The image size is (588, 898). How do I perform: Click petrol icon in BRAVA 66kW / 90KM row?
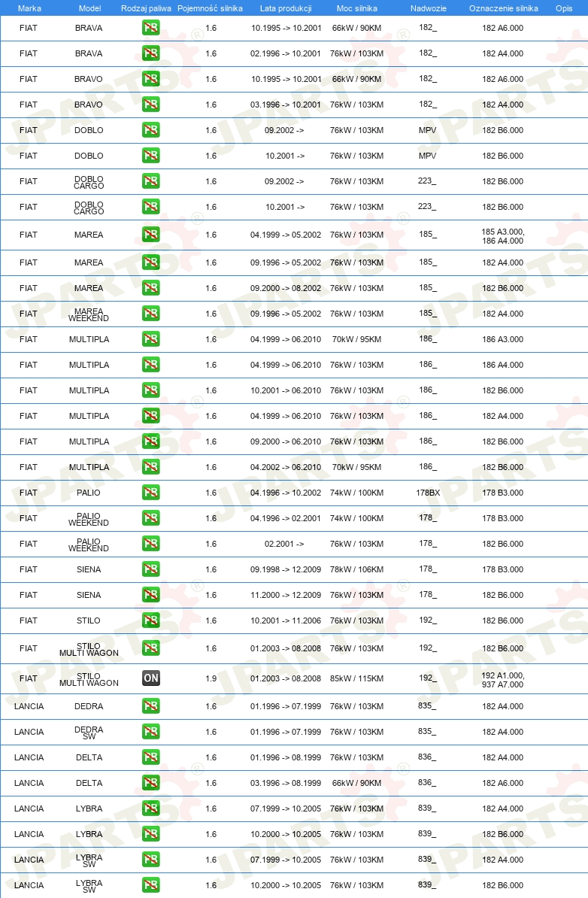point(151,28)
